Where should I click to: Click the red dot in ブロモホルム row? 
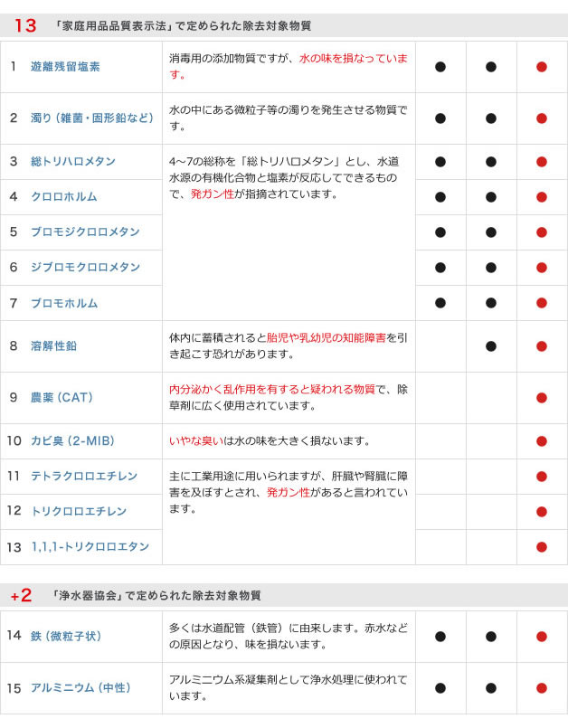click(542, 303)
